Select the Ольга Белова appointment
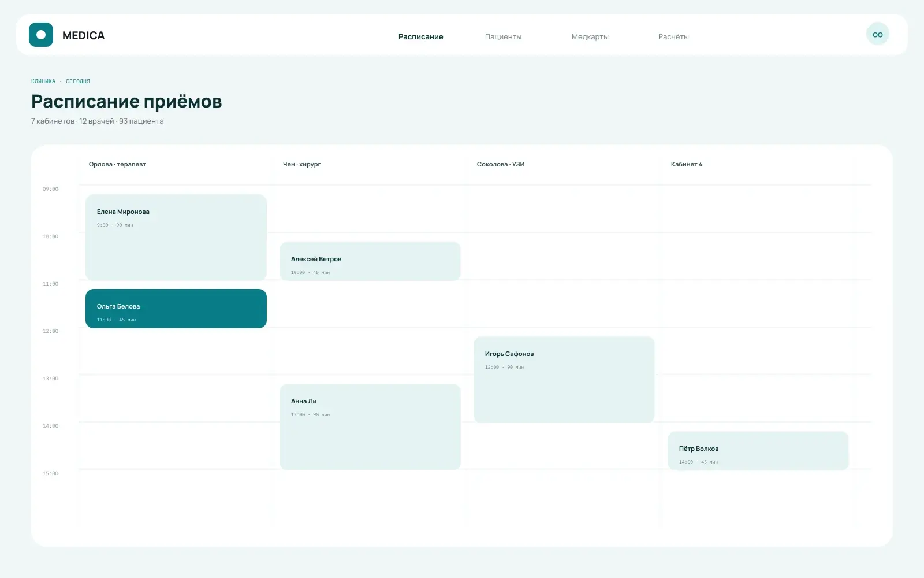924x578 pixels. tap(176, 309)
